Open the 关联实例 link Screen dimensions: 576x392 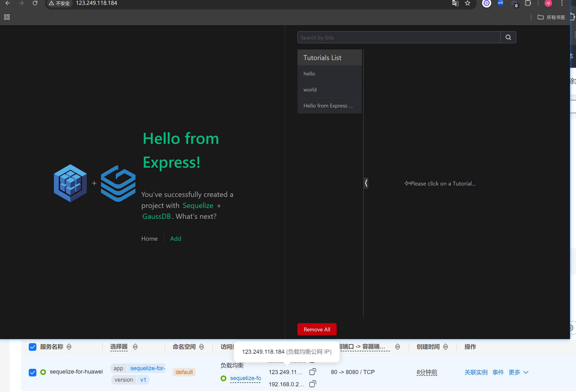pos(476,372)
